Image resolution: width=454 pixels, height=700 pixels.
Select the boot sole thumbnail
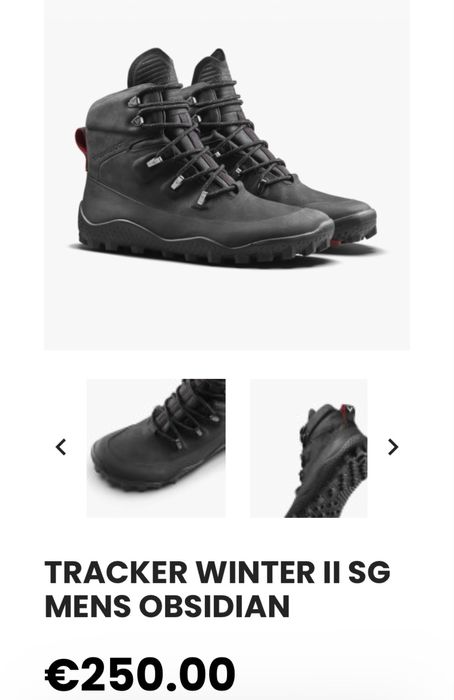(x=308, y=448)
